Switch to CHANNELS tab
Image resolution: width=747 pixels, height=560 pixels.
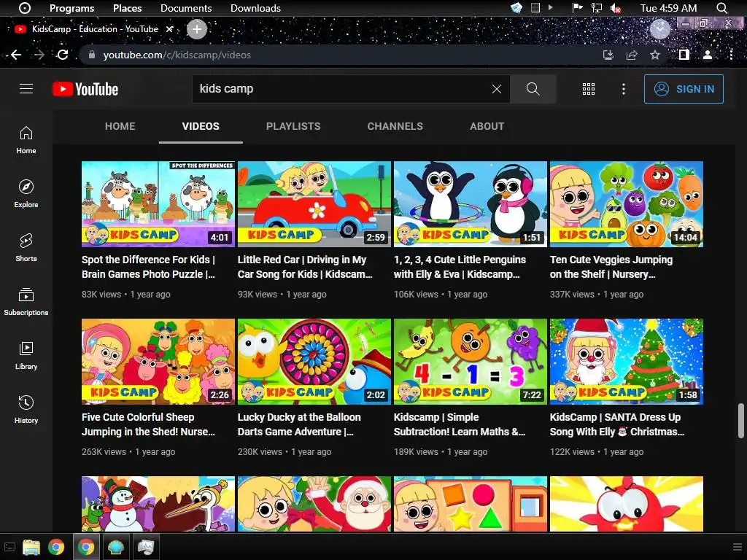395,126
